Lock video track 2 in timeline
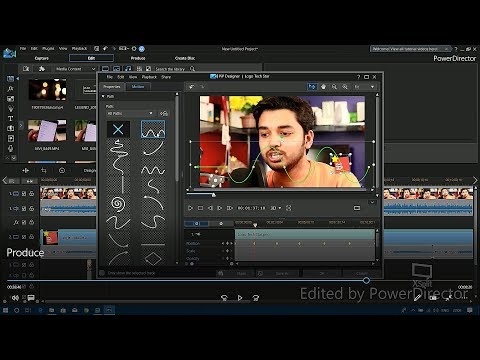Viewport: 480px width, 360px height. 31,237
